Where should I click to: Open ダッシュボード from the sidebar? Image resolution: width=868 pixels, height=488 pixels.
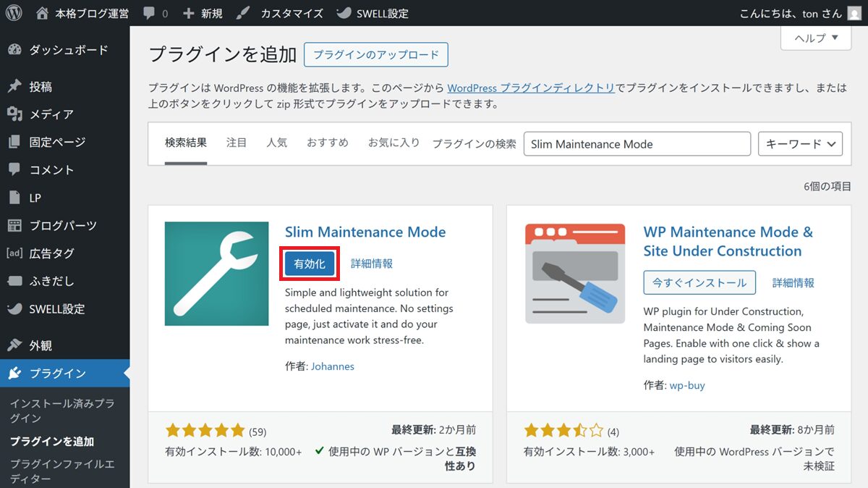[68, 50]
